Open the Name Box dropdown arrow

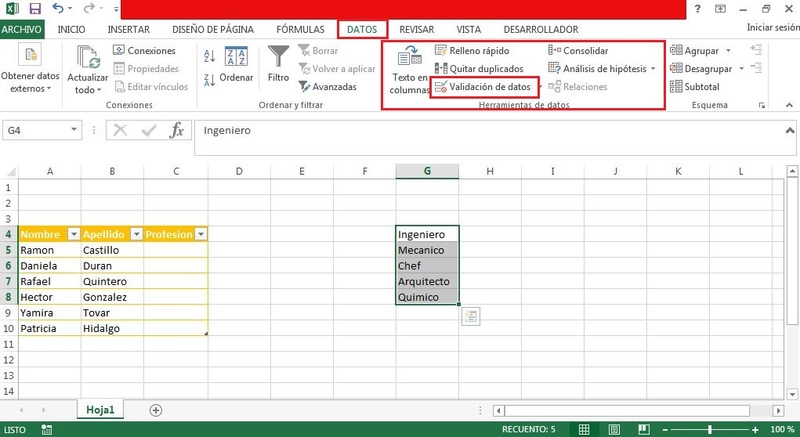click(73, 130)
